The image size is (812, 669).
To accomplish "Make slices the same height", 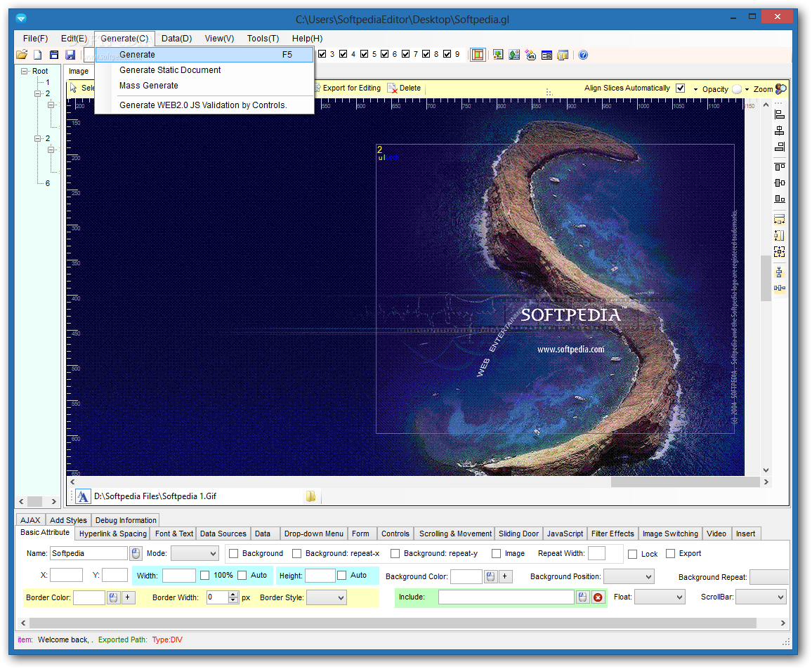I will click(x=780, y=235).
